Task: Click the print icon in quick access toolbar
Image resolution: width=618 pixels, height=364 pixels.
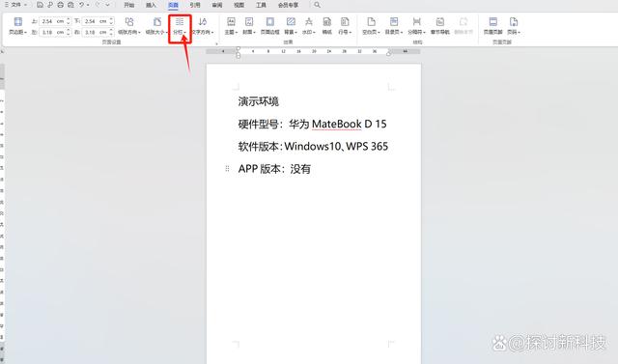Action: point(60,5)
